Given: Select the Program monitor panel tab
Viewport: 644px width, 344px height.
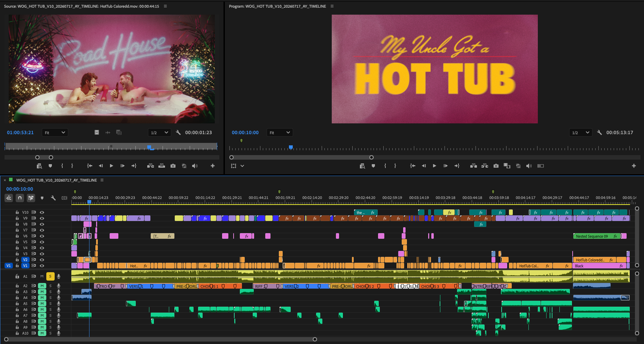Looking at the screenshot, I should click(277, 6).
